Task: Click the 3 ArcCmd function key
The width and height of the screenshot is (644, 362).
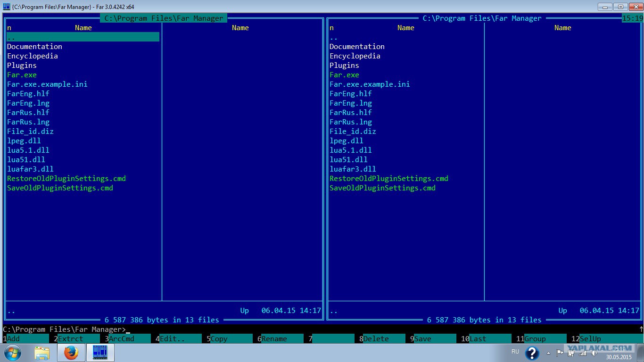Action: click(x=128, y=338)
